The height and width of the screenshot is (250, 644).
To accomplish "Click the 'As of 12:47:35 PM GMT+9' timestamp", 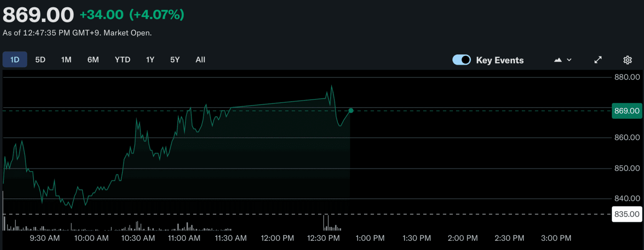I will pyautogui.click(x=51, y=32).
